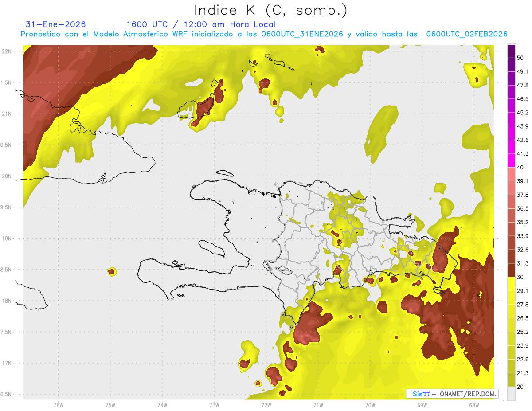Click longitude label "68W"
The height and width of the screenshot is (411, 532).
pos(474,405)
